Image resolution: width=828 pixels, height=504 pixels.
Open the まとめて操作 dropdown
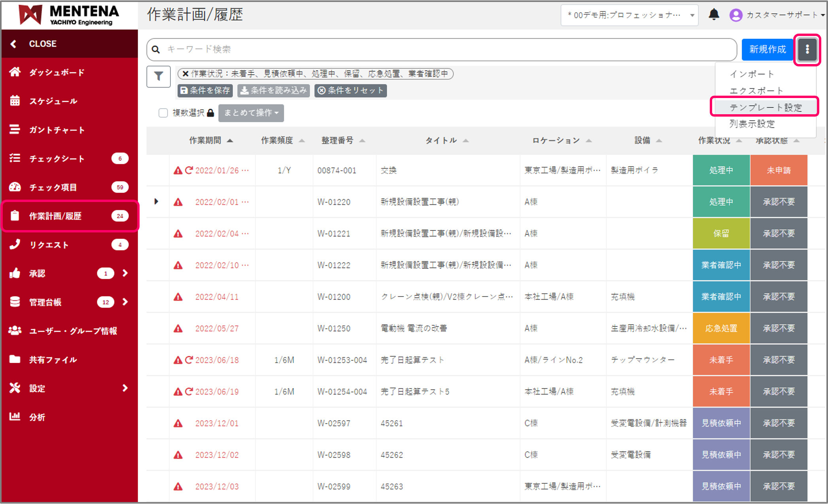pos(251,113)
